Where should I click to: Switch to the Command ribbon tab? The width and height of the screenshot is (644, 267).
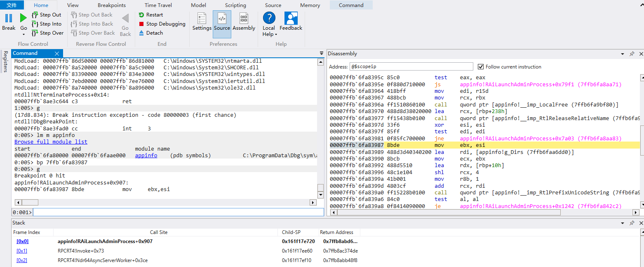pyautogui.click(x=351, y=5)
